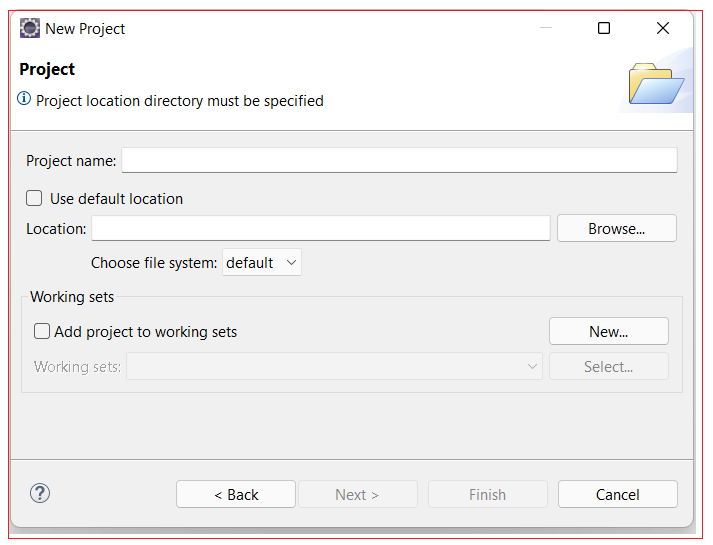Click the Eclipse icon in the title bar

click(30, 28)
